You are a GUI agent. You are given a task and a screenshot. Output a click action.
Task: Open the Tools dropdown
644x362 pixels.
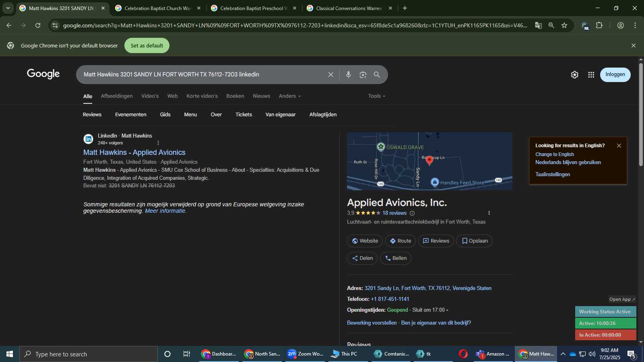[377, 96]
